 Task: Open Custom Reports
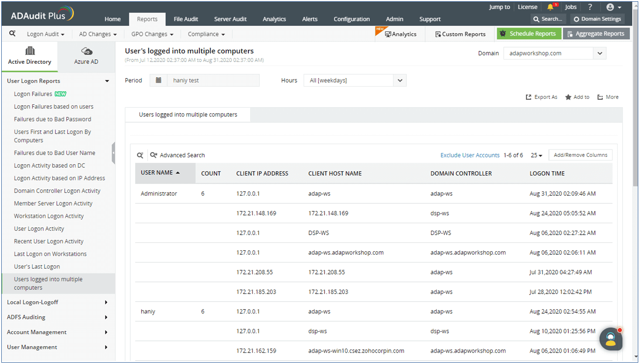pos(460,34)
